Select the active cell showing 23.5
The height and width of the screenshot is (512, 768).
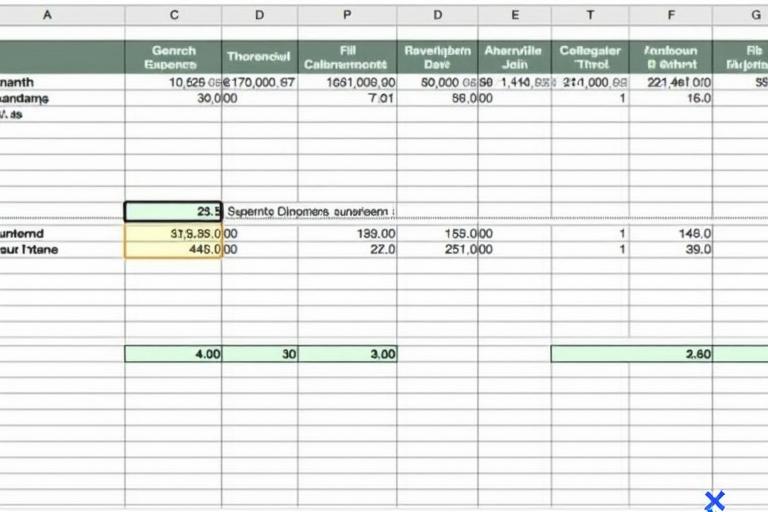pyautogui.click(x=173, y=212)
